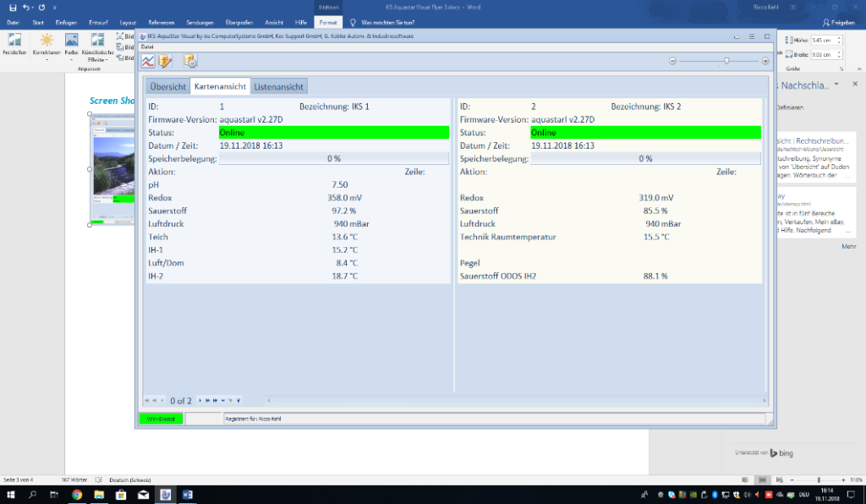
Task: Click the AquaStar zoom slider handle
Action: (726, 61)
